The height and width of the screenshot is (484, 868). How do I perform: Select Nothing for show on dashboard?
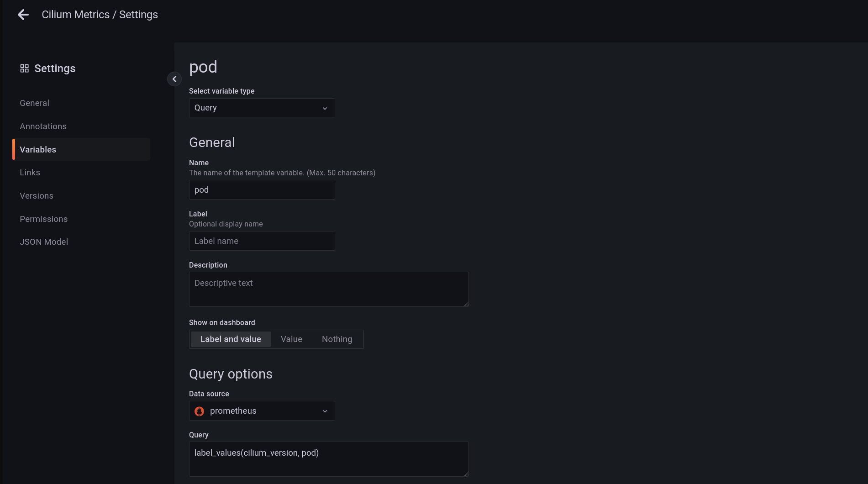[337, 339]
